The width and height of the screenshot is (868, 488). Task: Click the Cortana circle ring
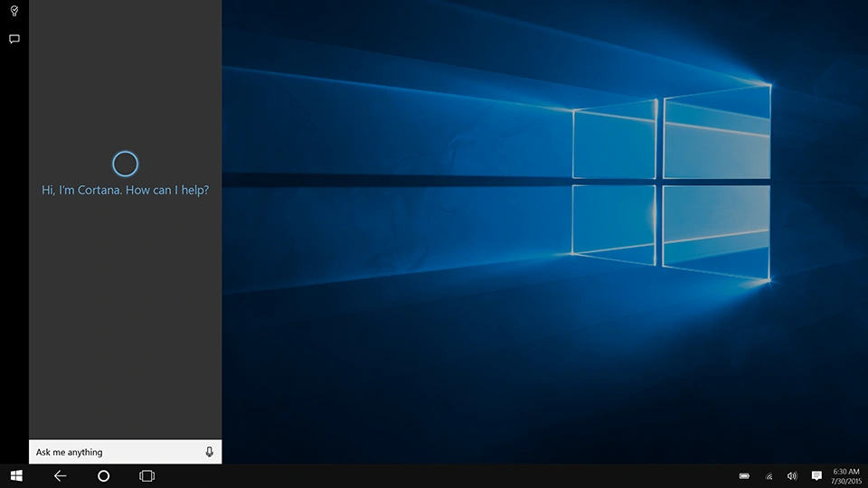[125, 164]
